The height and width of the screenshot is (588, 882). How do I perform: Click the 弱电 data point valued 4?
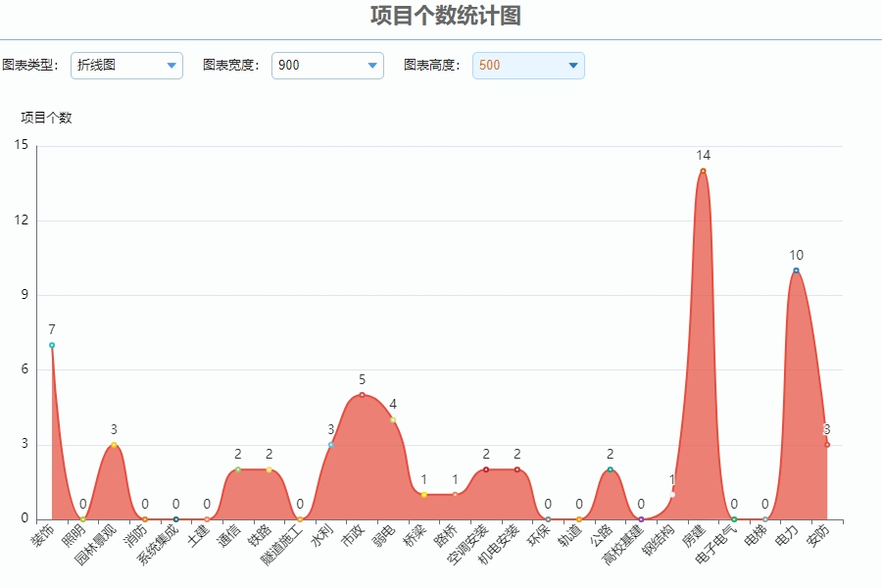[394, 418]
